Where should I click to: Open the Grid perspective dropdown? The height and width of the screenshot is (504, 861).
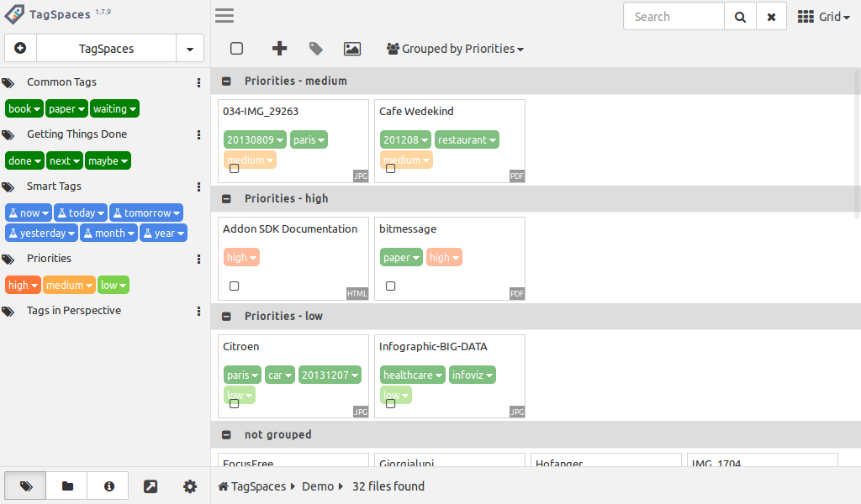(823, 17)
